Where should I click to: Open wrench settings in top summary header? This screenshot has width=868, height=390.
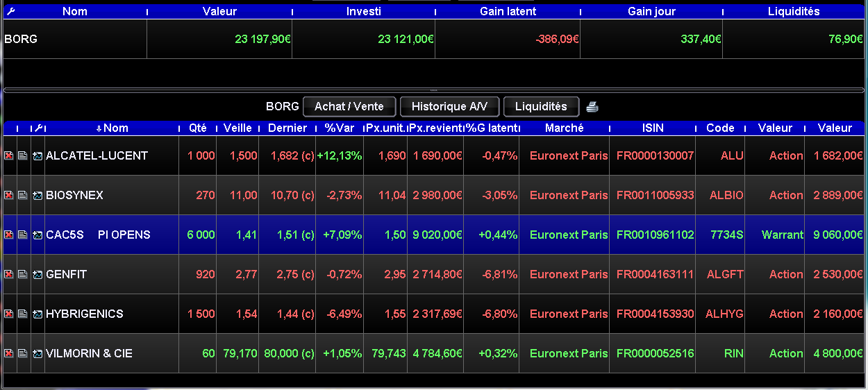(9, 11)
